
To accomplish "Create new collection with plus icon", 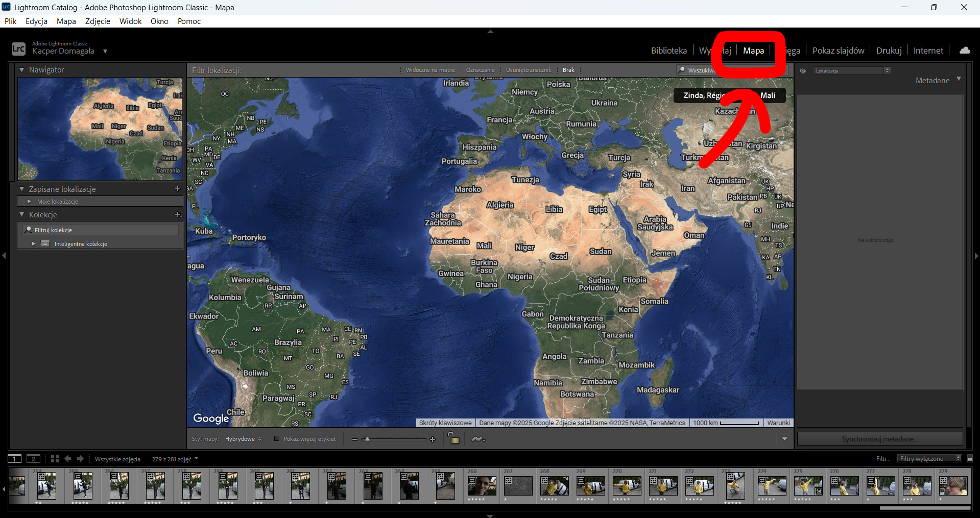I will [x=178, y=215].
